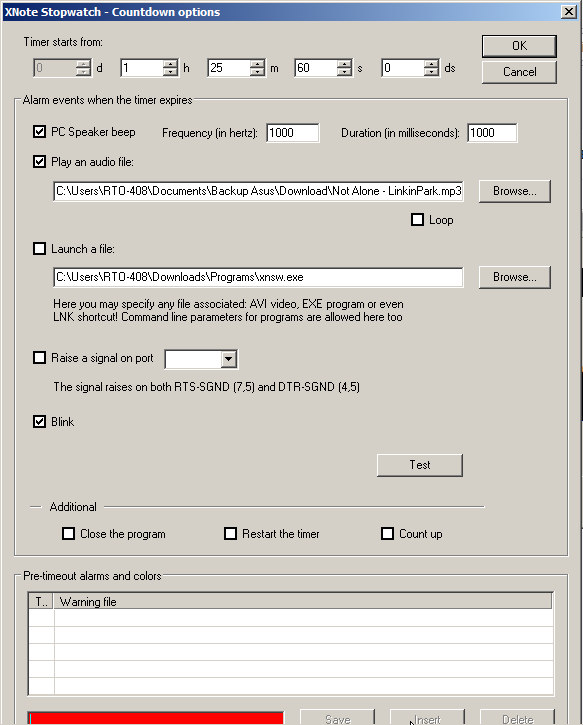The height and width of the screenshot is (725, 583).
Task: Click Browse next to the launch file path
Action: click(x=515, y=277)
